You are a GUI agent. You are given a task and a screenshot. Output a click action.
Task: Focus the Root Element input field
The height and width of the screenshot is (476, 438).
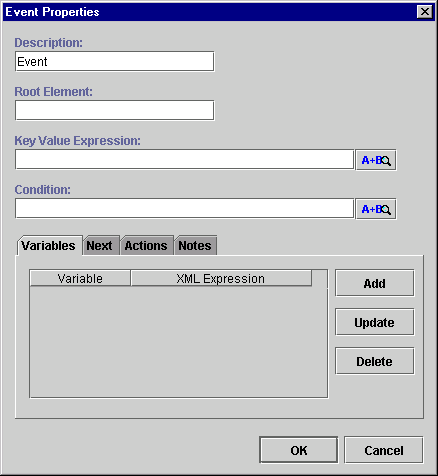[114, 110]
